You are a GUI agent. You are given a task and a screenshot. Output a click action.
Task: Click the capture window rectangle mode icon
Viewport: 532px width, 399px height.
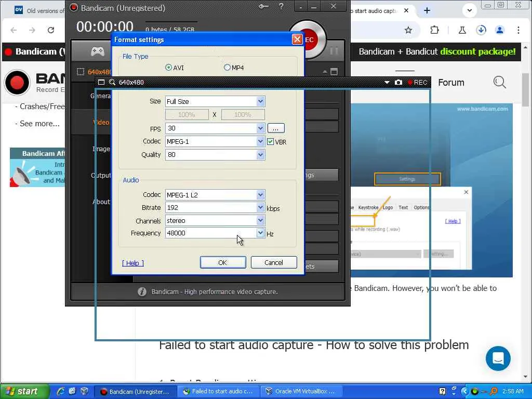101,82
